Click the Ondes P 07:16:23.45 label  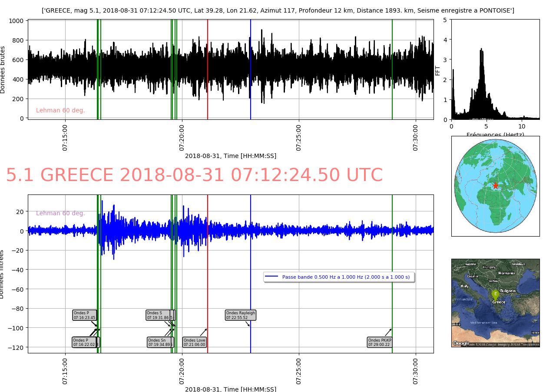coord(84,315)
